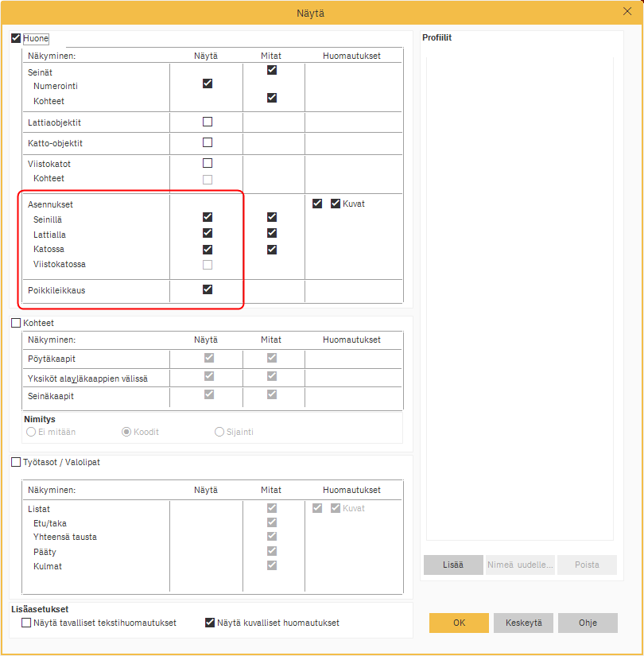This screenshot has height=656, width=644.
Task: Uncheck Näytä kuvalliset huomautukset option
Action: click(x=211, y=623)
